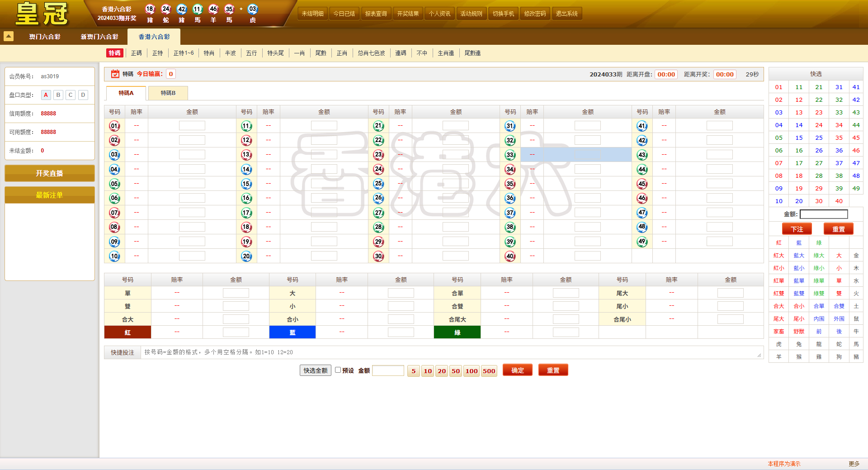This screenshot has width=868, height=470.
Task: Click the 下注 bet button
Action: 797,229
